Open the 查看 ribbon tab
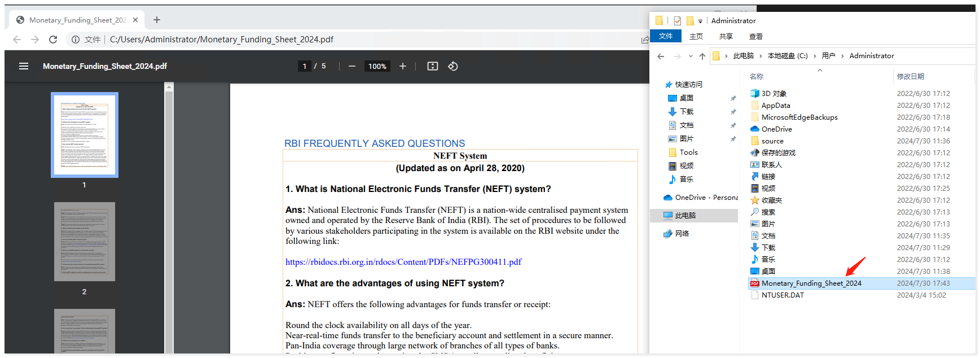Screen dimensions: 980x358 click(755, 36)
